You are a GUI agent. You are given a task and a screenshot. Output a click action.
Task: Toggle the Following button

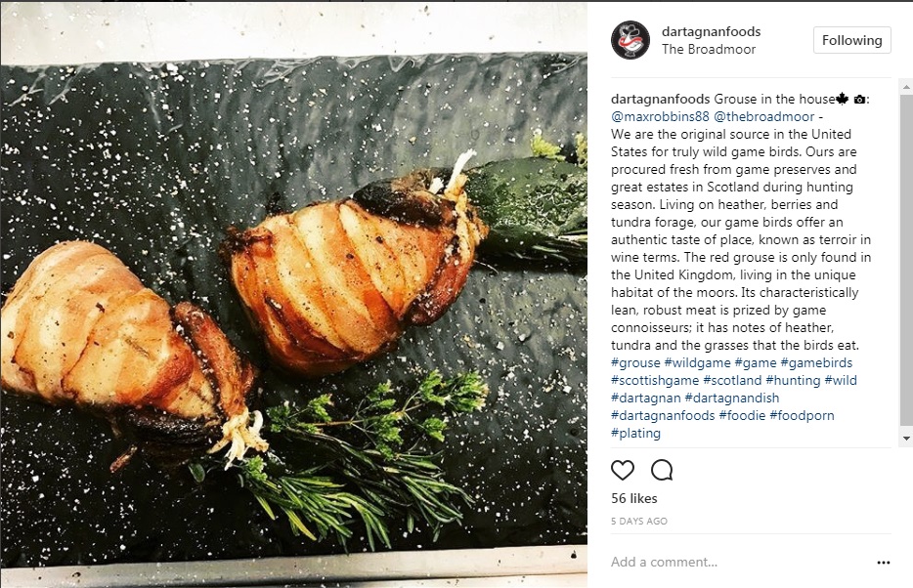(851, 40)
